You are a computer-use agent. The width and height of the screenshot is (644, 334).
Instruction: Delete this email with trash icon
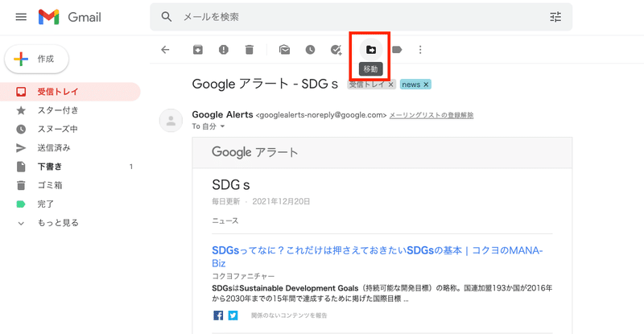(250, 50)
